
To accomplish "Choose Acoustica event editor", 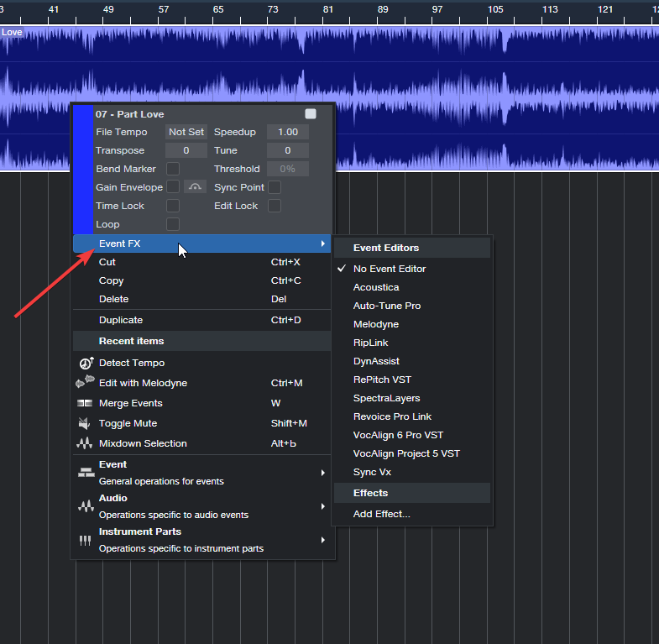I will click(412, 287).
